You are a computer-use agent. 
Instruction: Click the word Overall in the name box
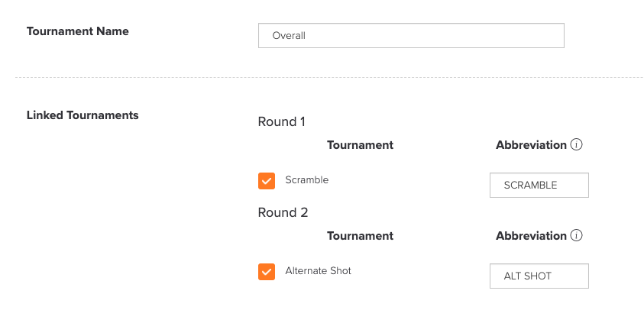[289, 36]
